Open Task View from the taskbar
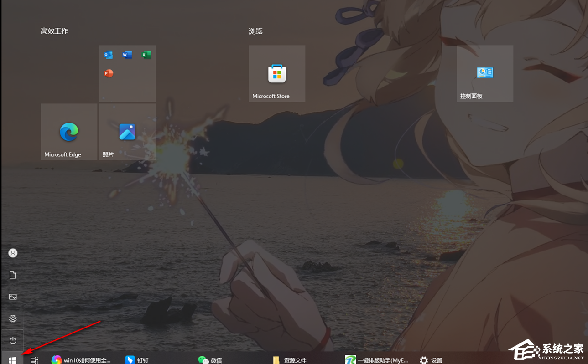 click(x=34, y=360)
